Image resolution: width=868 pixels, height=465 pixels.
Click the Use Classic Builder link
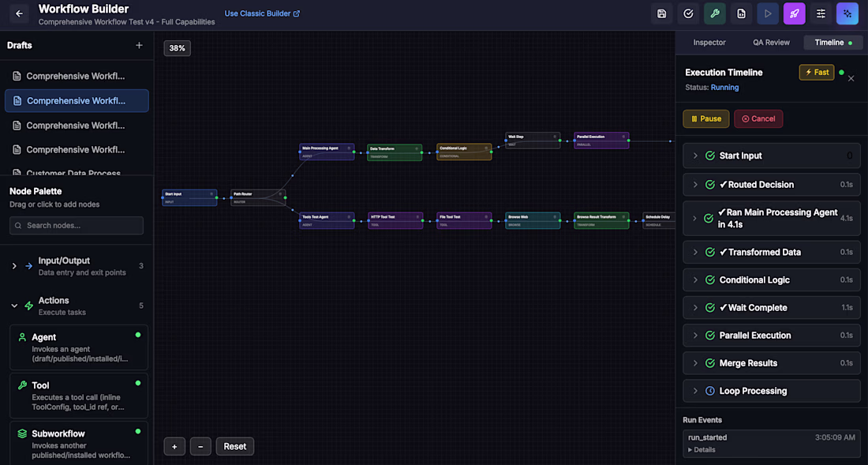262,13
